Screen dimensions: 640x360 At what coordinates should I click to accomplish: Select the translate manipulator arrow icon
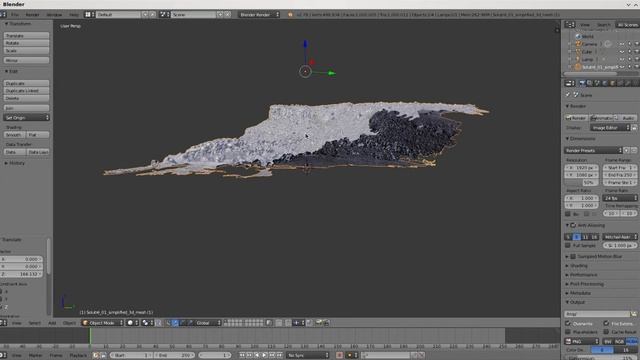tap(176, 323)
